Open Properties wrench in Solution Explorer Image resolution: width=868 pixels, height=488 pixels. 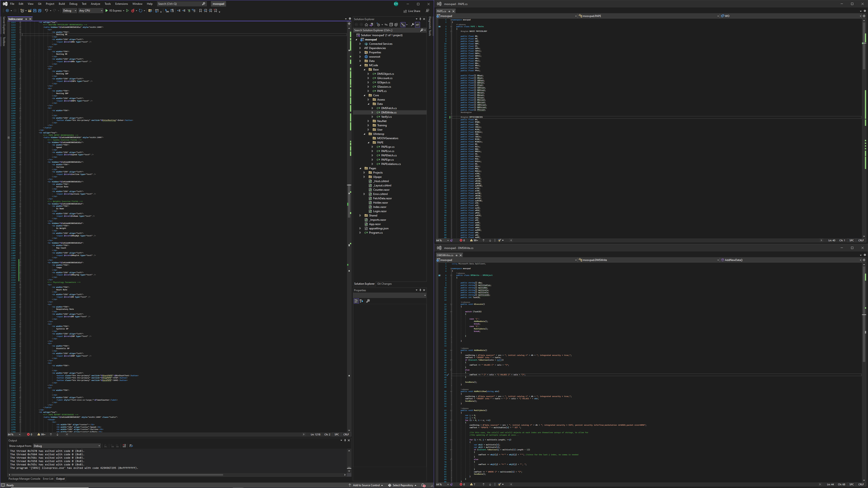413,25
